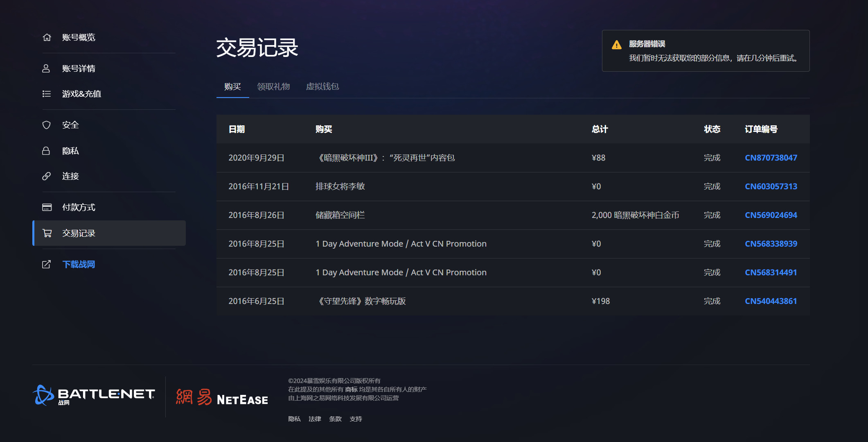Click the Battle.net logo in footer

pyautogui.click(x=94, y=395)
